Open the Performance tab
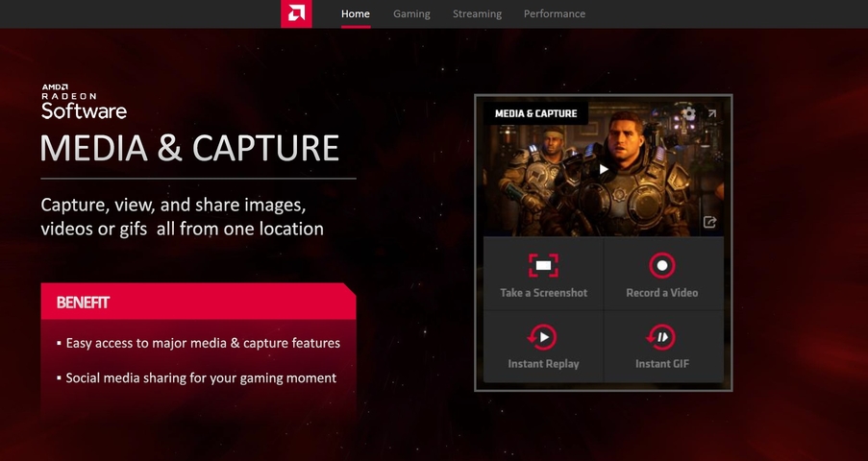The height and width of the screenshot is (461, 868). point(554,13)
